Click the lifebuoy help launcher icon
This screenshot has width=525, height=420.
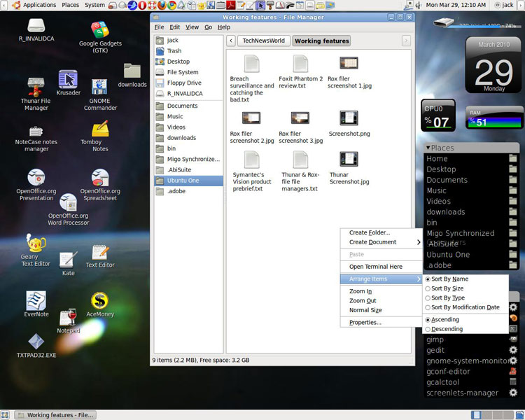[153, 5]
